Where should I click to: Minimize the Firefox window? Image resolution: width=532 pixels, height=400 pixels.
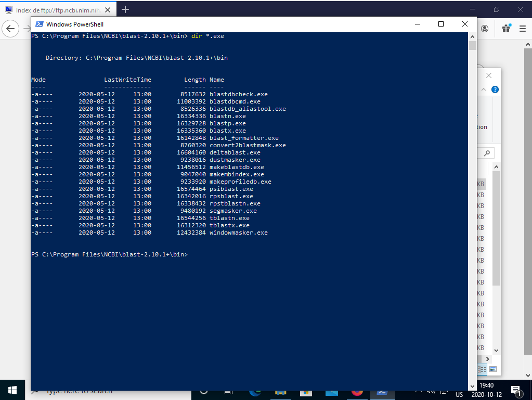473,9
